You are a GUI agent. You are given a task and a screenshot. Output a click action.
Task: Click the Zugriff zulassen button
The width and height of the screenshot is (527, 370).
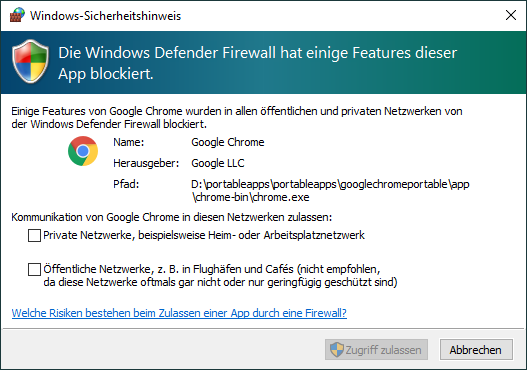tap(376, 350)
